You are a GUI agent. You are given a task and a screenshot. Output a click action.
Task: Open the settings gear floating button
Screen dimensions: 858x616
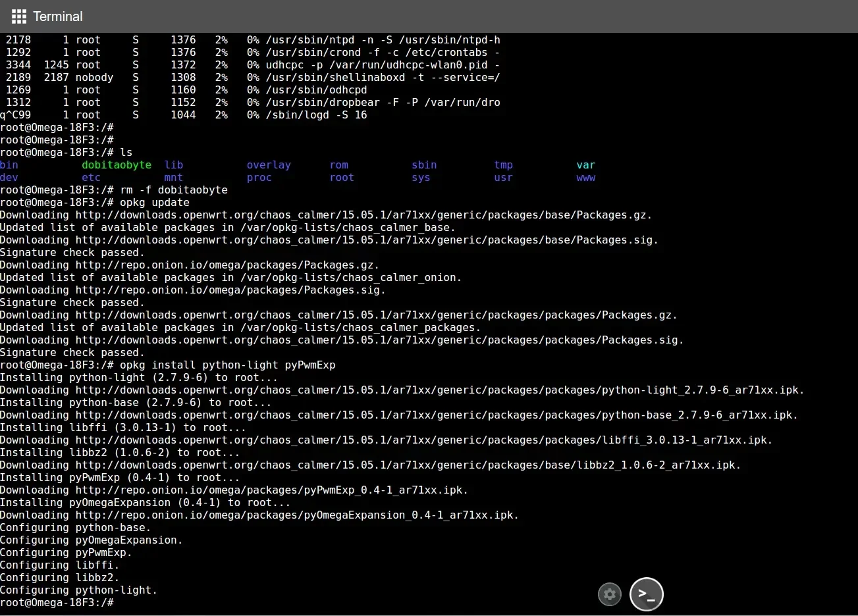click(x=609, y=594)
